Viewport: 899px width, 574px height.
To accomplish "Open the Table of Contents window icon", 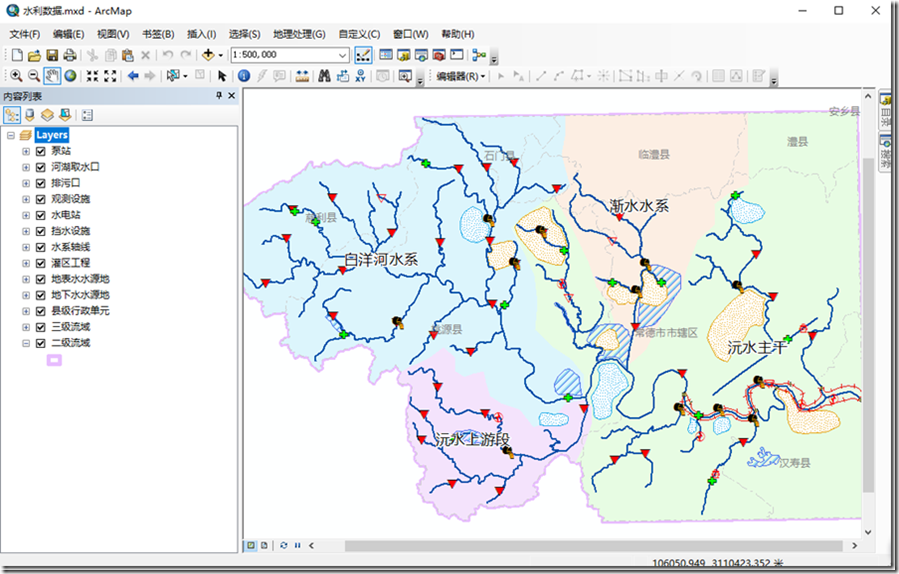I will pyautogui.click(x=386, y=55).
